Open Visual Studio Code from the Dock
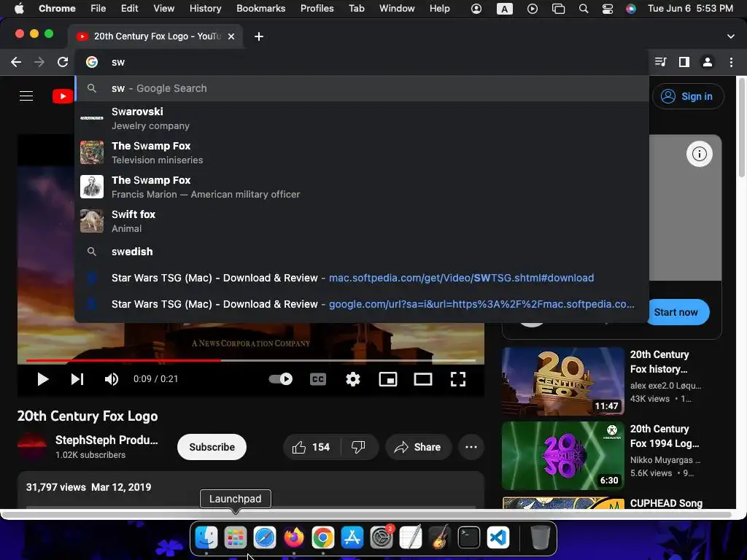Image resolution: width=747 pixels, height=560 pixels. [498, 537]
